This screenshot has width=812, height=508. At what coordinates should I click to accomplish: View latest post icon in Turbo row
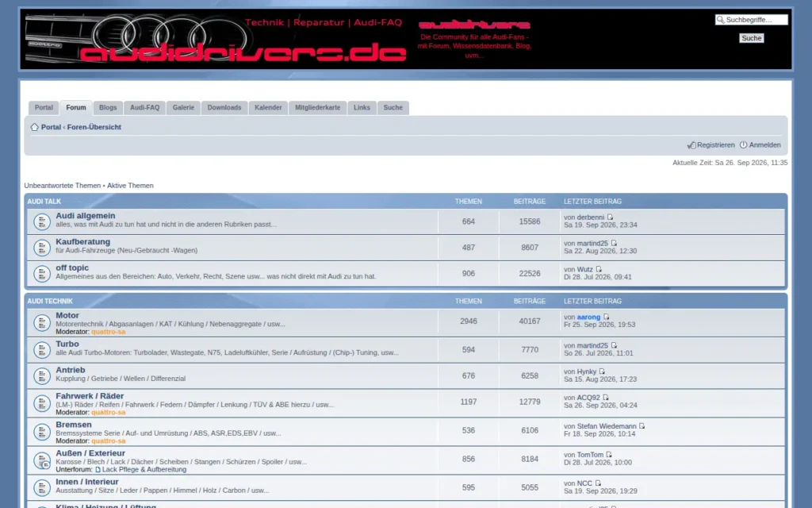(x=614, y=345)
